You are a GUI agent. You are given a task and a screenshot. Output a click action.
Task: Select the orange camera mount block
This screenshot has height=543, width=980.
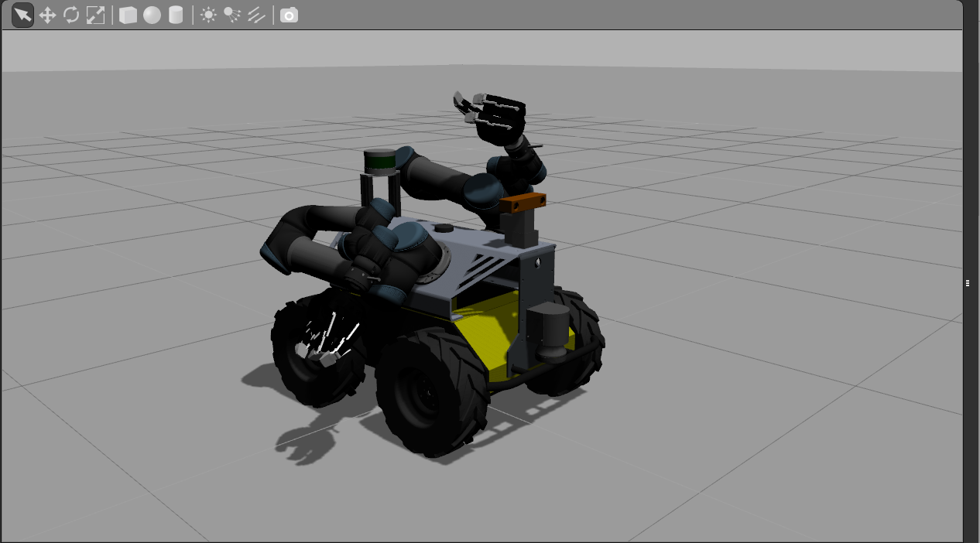pos(523,203)
